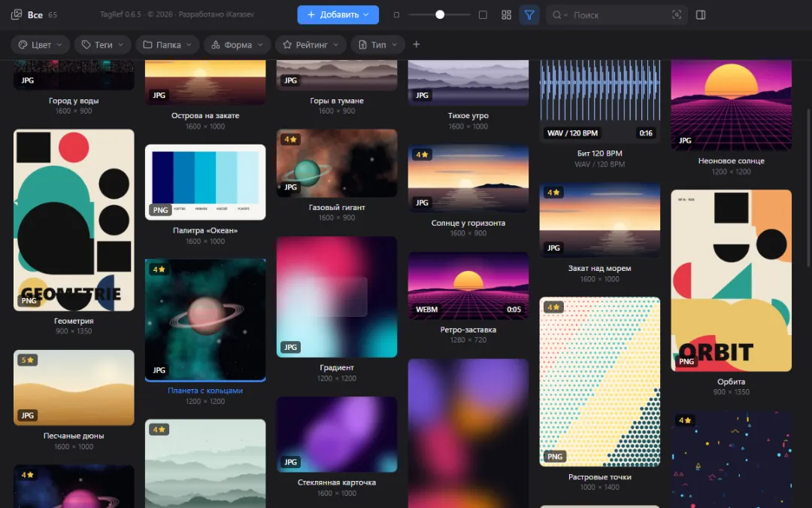Open the Рейтинг filter dropdown
The image size is (812, 508).
pos(311,44)
